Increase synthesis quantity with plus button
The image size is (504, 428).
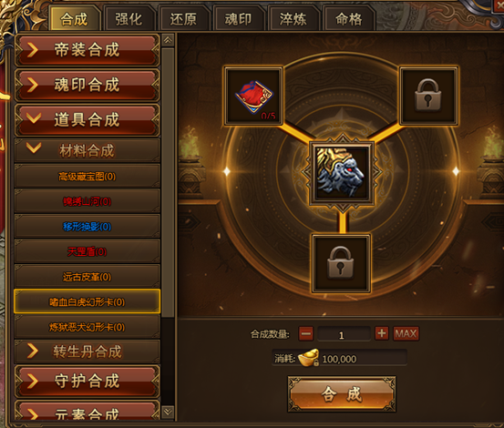[x=382, y=333]
